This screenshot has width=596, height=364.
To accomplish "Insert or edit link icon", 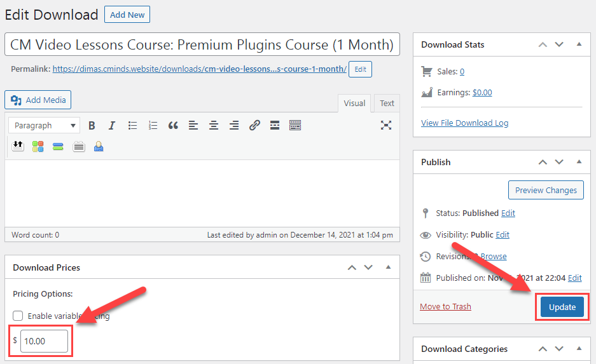I will coord(254,125).
